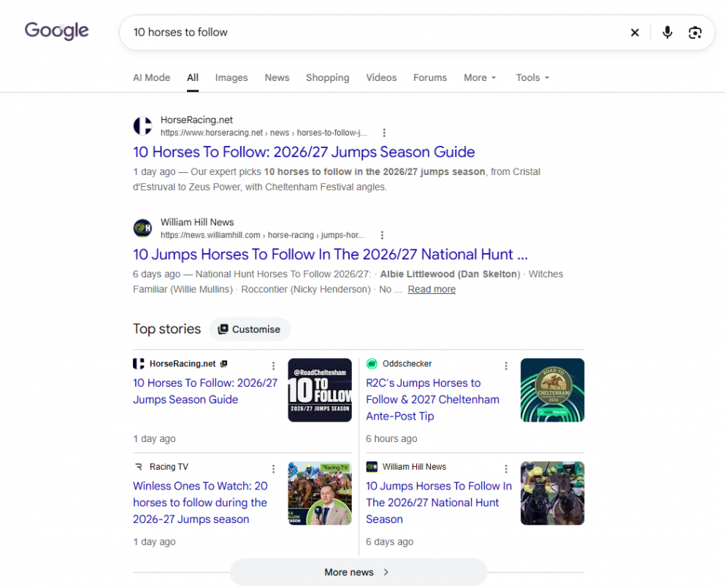725x588 pixels.
Task: Clear the search box with the X icon
Action: tap(635, 32)
